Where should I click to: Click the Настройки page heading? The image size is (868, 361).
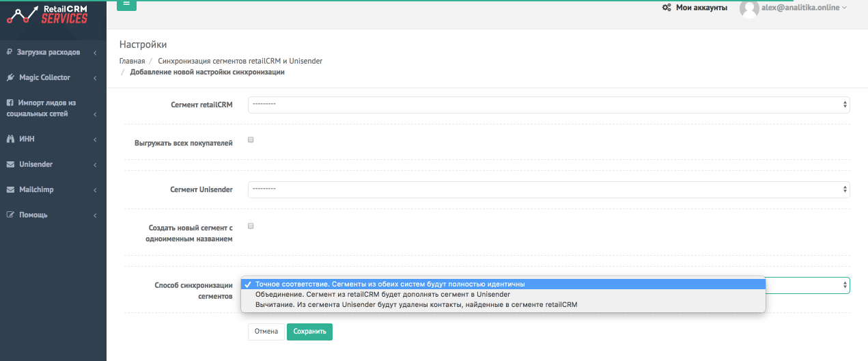pos(143,44)
